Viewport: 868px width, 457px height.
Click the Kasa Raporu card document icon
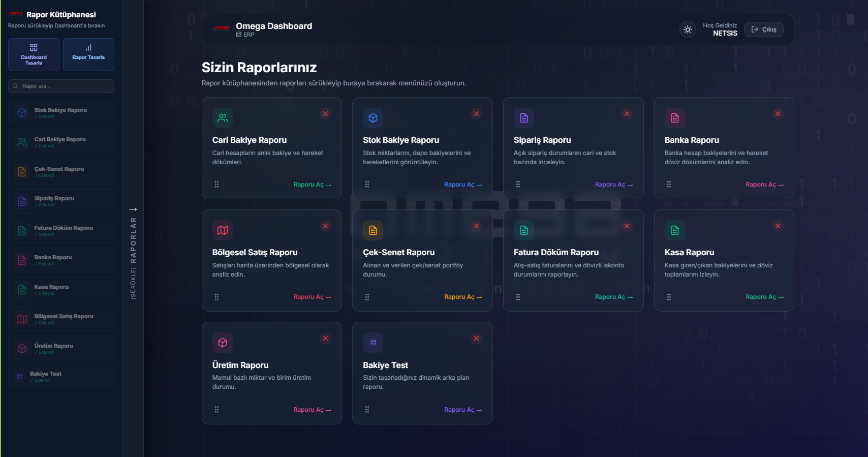675,230
